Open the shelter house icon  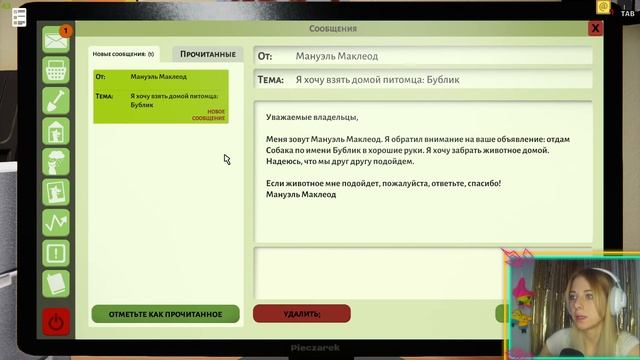point(56,131)
